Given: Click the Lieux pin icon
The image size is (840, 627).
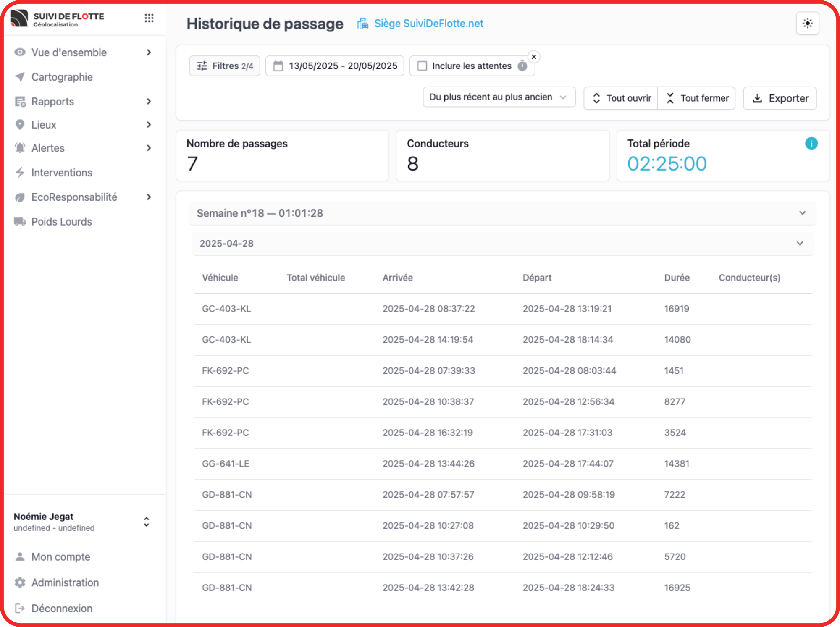Looking at the screenshot, I should click(x=20, y=125).
